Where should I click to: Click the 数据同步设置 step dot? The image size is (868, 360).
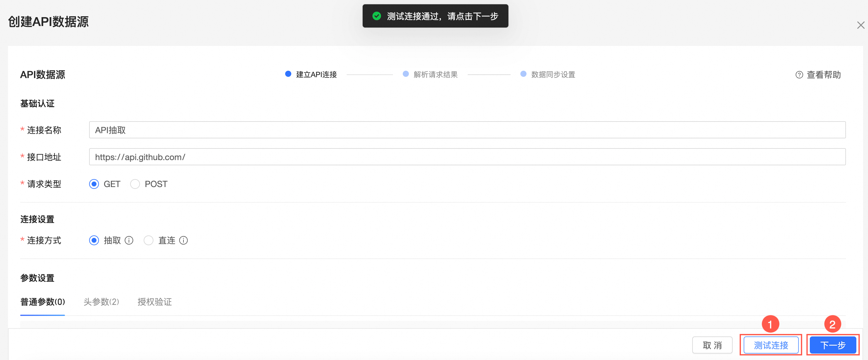523,74
